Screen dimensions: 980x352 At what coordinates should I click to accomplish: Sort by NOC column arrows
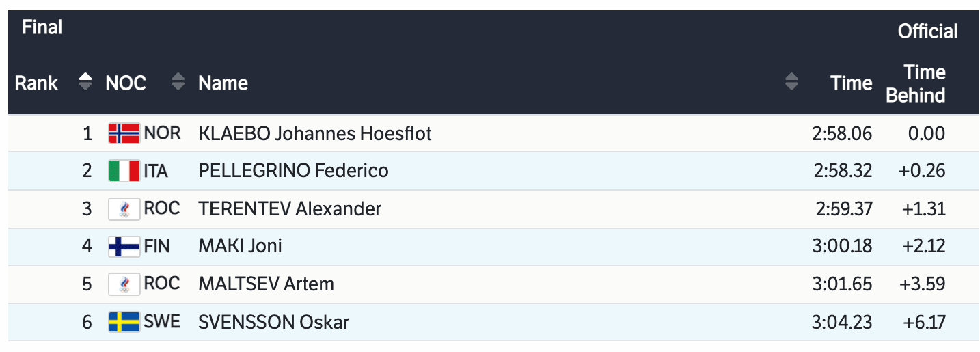click(178, 82)
